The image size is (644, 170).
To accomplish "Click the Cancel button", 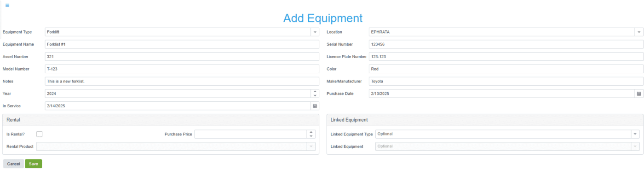I will pyautogui.click(x=13, y=164).
